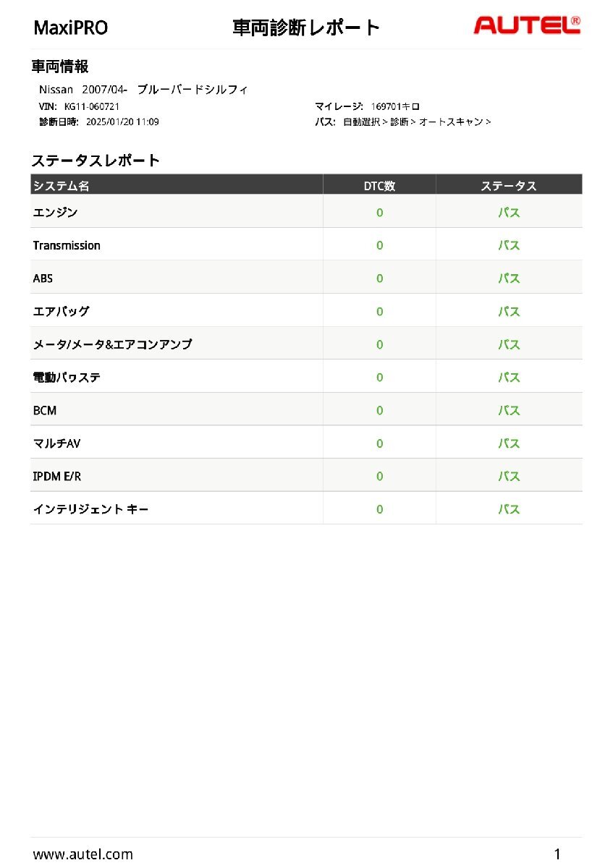This screenshot has width=613, height=868.
Task: Select the ステータス column header
Action: pos(509,186)
